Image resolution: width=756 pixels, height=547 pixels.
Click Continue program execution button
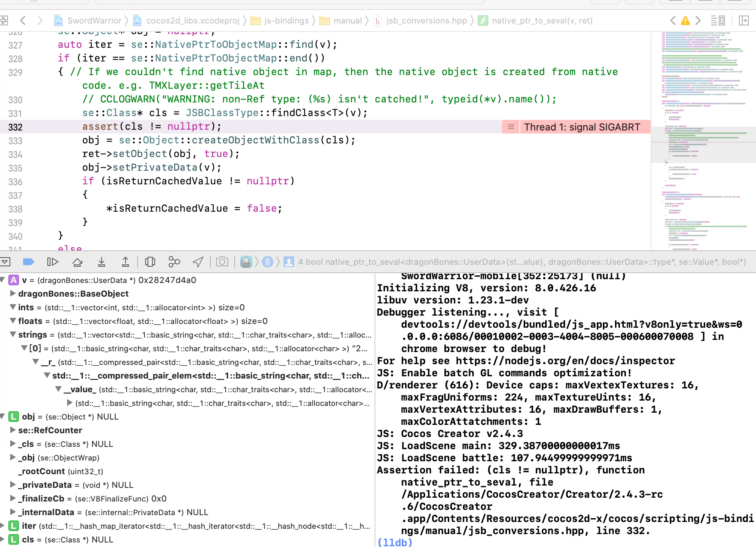pyautogui.click(x=52, y=262)
